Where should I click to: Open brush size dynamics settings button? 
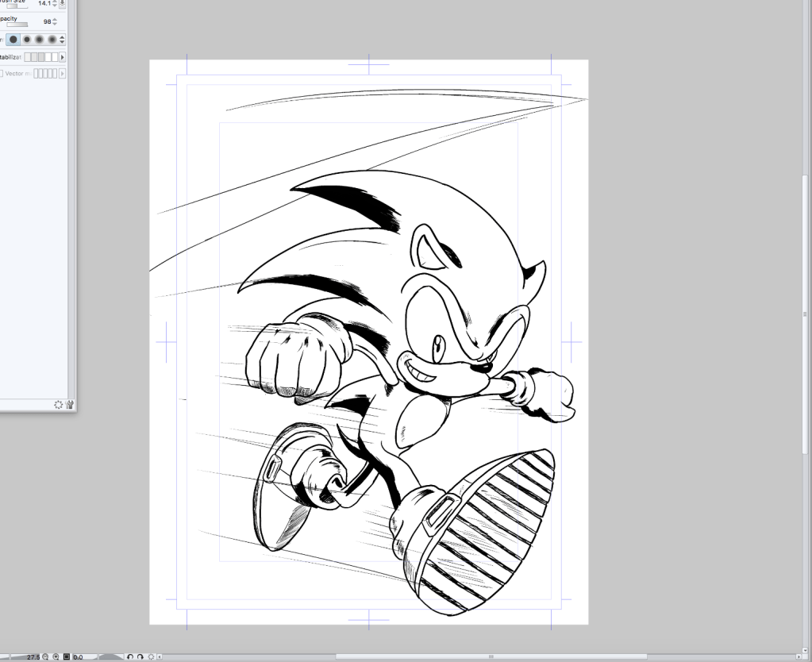point(63,4)
